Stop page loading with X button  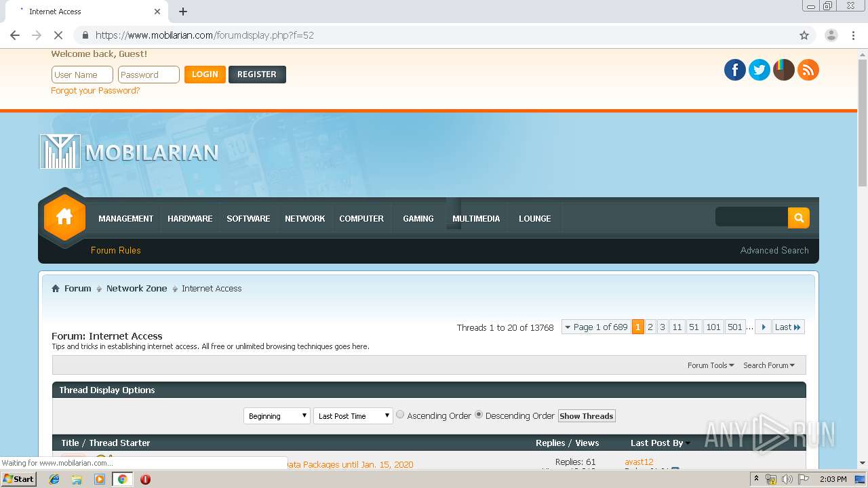pos(58,35)
